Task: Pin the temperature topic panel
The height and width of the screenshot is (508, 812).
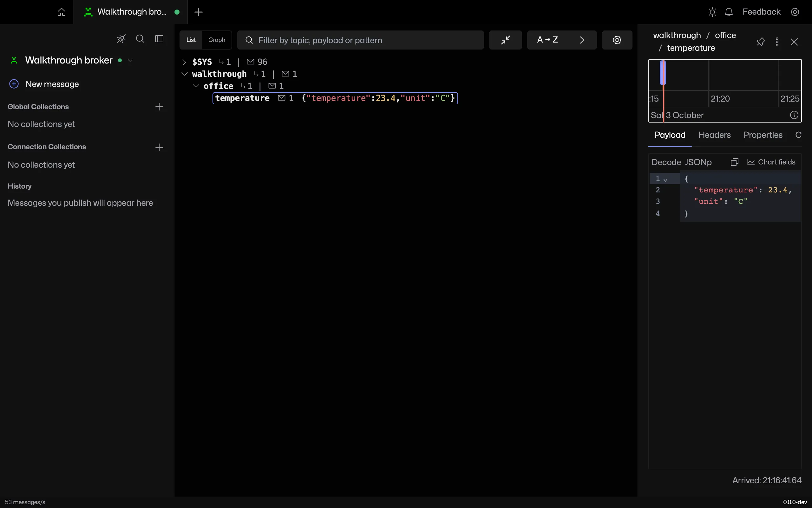Action: tap(761, 42)
